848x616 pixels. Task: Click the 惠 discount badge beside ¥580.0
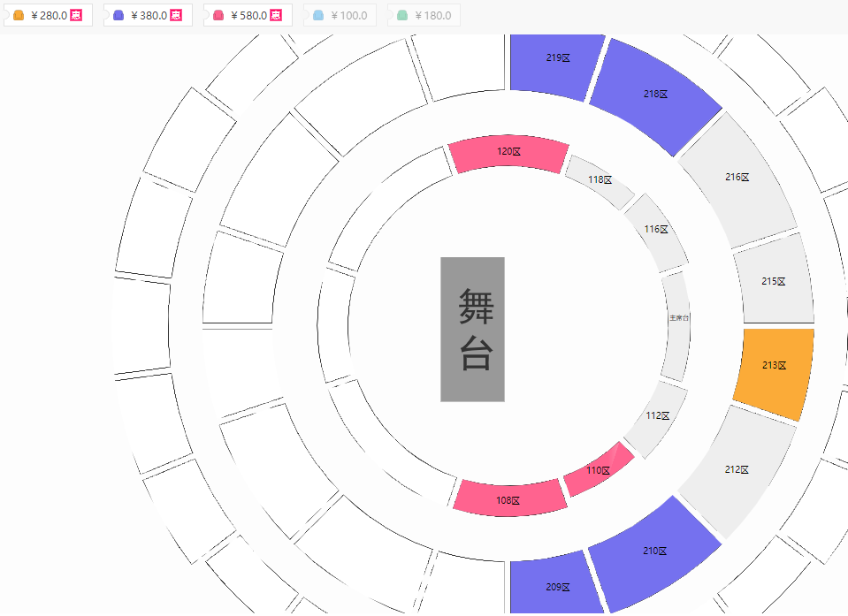[276, 15]
